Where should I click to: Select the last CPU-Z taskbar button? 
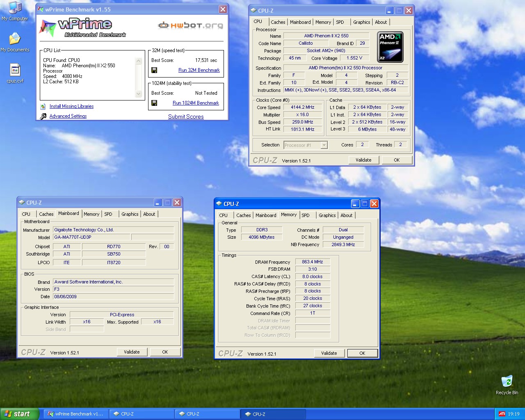coord(273,414)
